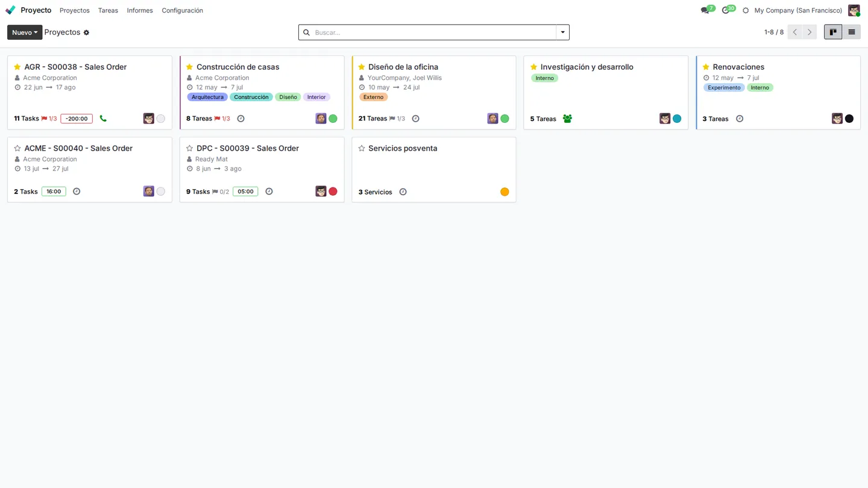Go to previous page arrow
This screenshot has width=868, height=488.
click(795, 33)
